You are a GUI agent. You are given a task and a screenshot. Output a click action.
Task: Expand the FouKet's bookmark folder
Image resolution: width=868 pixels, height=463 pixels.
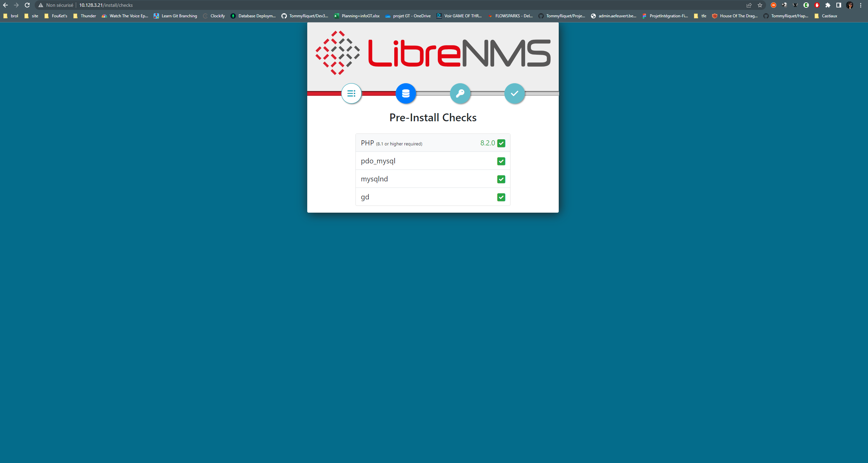coord(56,16)
